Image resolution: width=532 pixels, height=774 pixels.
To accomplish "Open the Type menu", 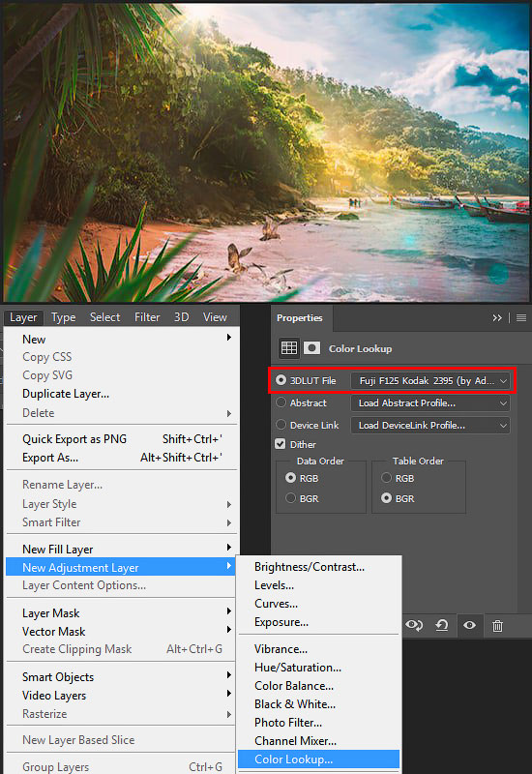I will coord(63,317).
